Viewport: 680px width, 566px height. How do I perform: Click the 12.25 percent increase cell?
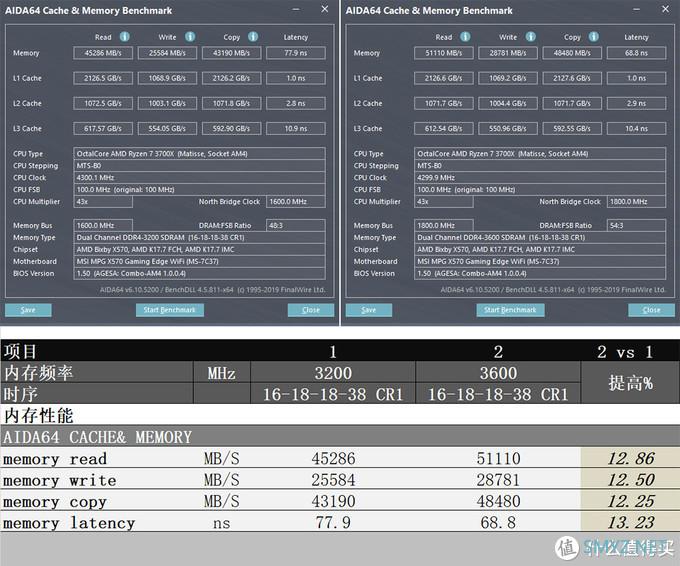click(630, 501)
